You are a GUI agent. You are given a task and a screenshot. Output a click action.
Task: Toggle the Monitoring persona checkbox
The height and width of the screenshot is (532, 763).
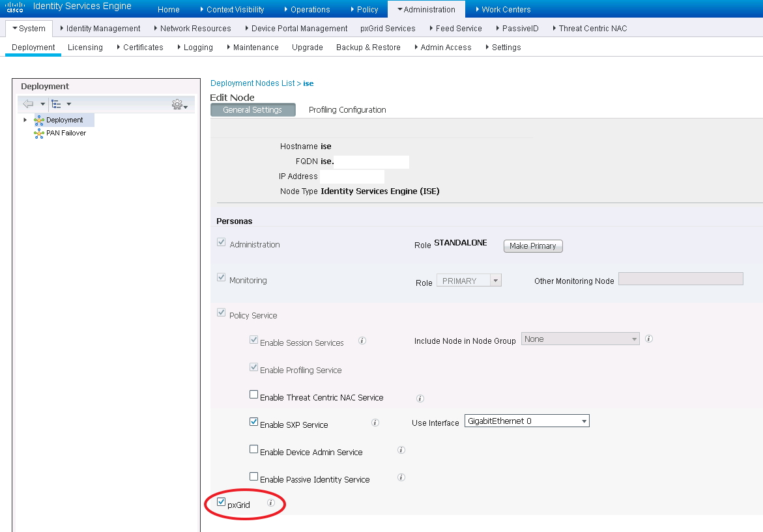(222, 277)
